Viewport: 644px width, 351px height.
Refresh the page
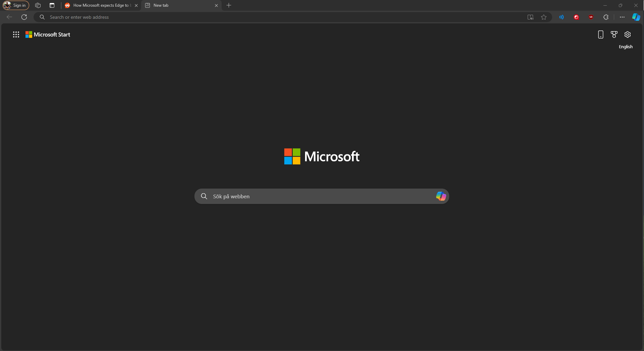click(x=24, y=17)
